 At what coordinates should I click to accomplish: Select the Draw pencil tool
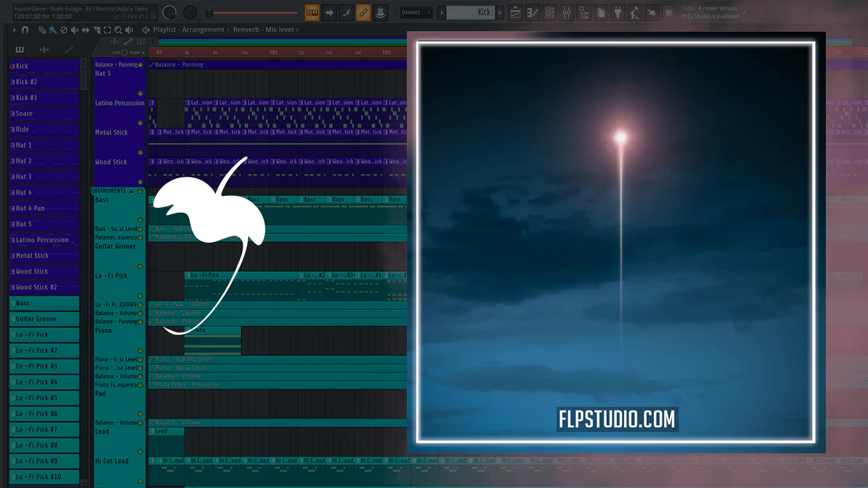tap(42, 30)
